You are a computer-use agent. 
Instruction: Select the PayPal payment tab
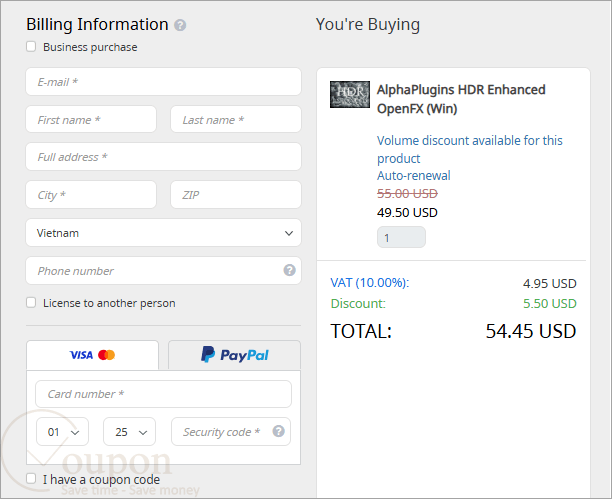coord(235,355)
